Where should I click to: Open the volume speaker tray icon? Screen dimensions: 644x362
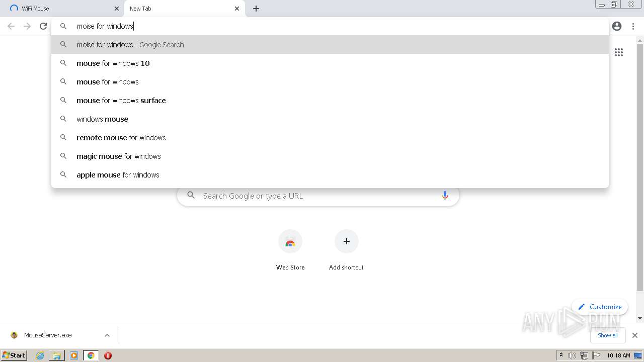coord(572,355)
